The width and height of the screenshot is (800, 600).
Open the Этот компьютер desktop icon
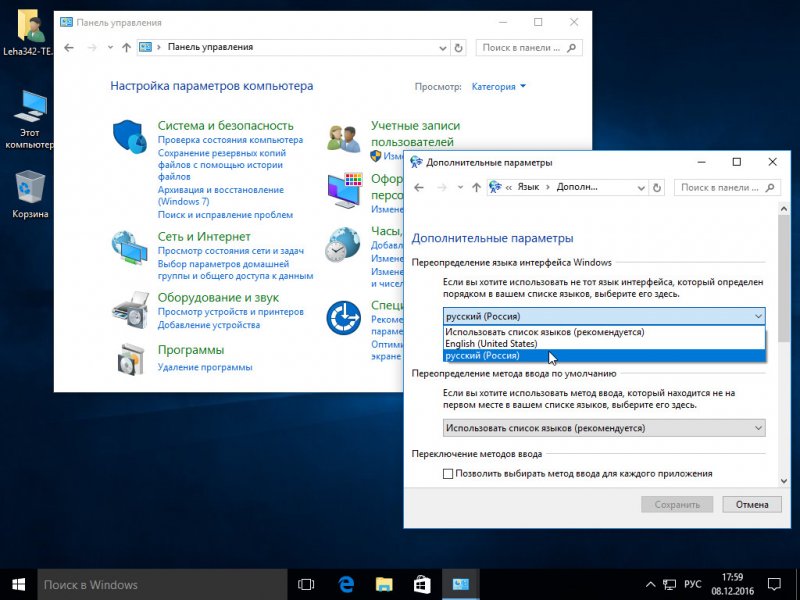click(x=31, y=106)
